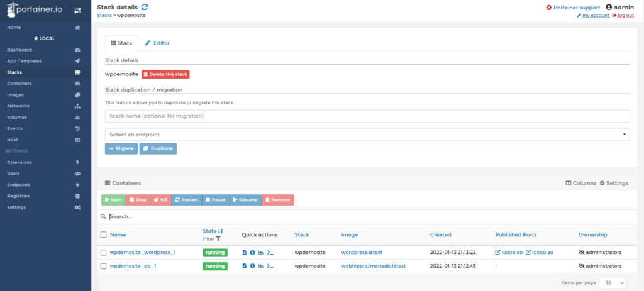Open the Containers table Settings menu

click(x=614, y=183)
